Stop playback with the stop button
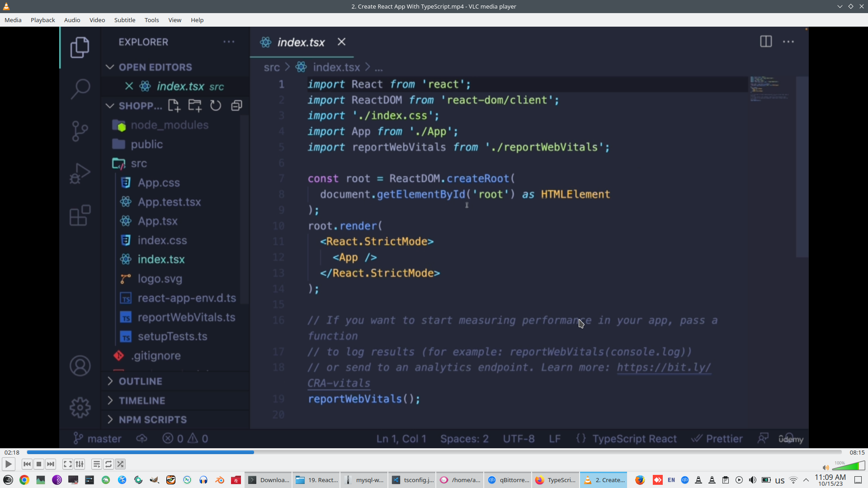The image size is (868, 488). (x=39, y=464)
